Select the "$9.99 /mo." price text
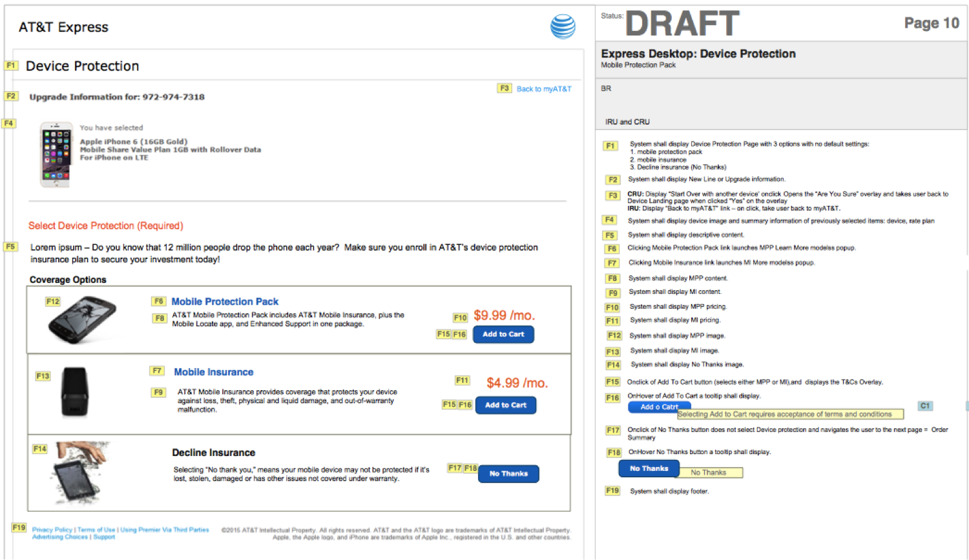 point(505,315)
